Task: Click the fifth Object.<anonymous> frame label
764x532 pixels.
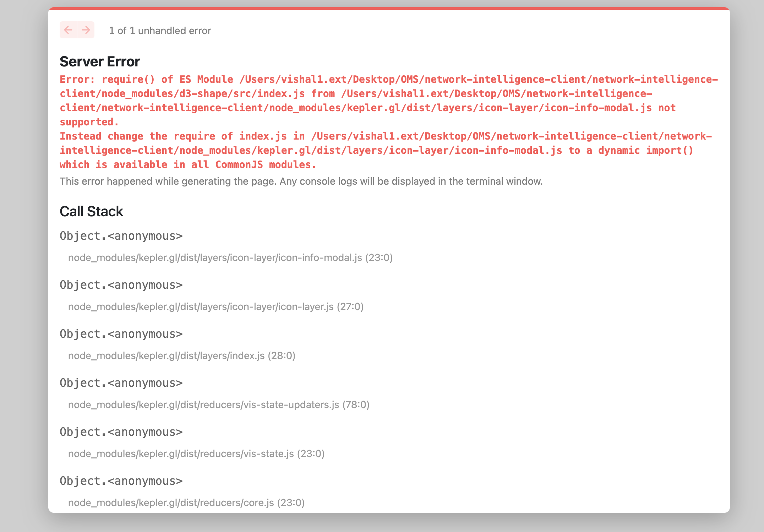Action: (121, 431)
